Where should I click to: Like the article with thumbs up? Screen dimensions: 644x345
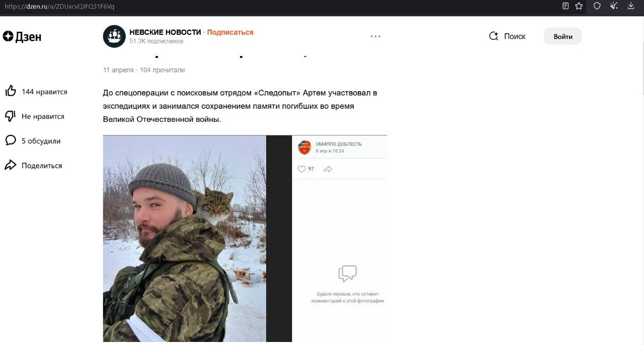(11, 91)
